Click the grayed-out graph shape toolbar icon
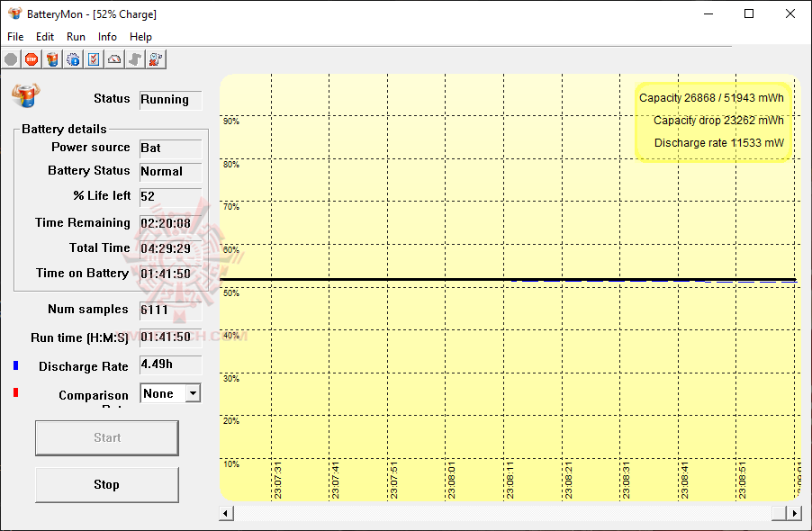 (x=135, y=59)
